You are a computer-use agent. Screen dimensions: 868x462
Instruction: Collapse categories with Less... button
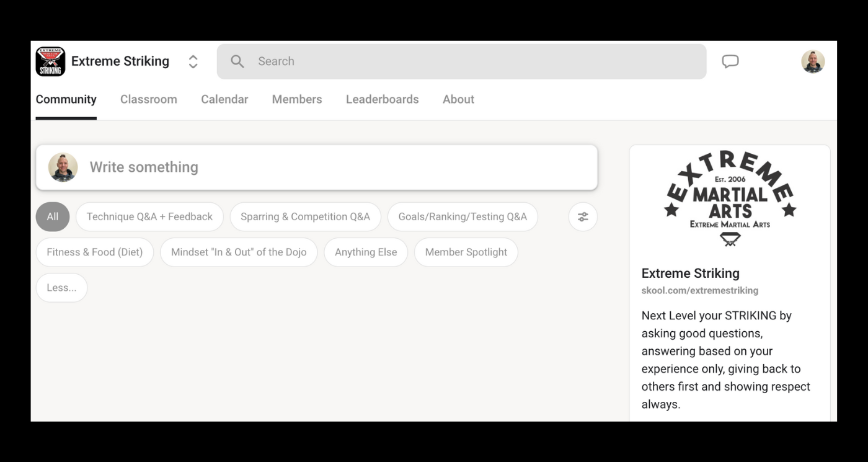tap(61, 288)
